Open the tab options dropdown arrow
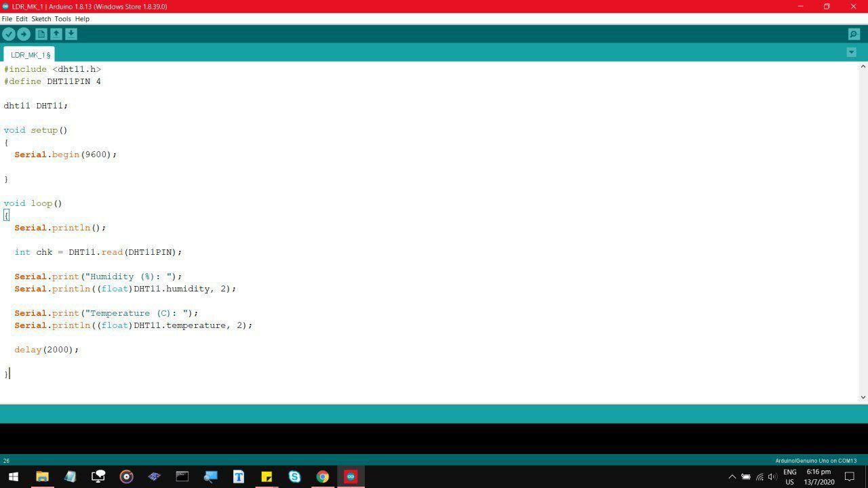The height and width of the screenshot is (488, 868). [851, 52]
